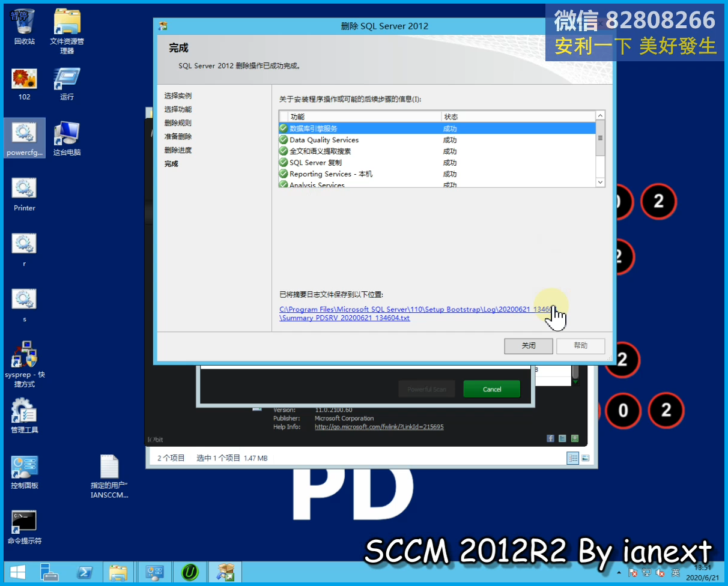Click the 英 input method indicator
Screen dimensions: 728x586
pyautogui.click(x=676, y=573)
